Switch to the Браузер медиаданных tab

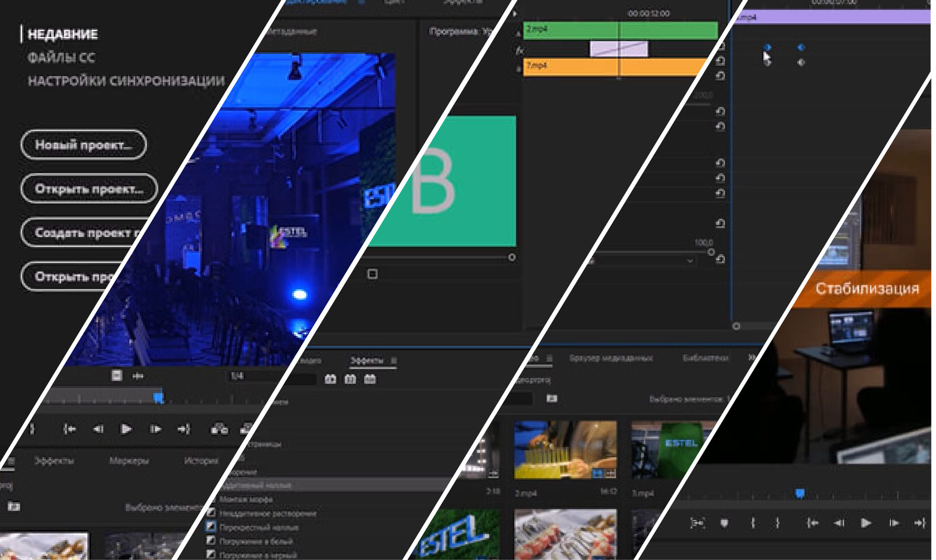tap(611, 358)
